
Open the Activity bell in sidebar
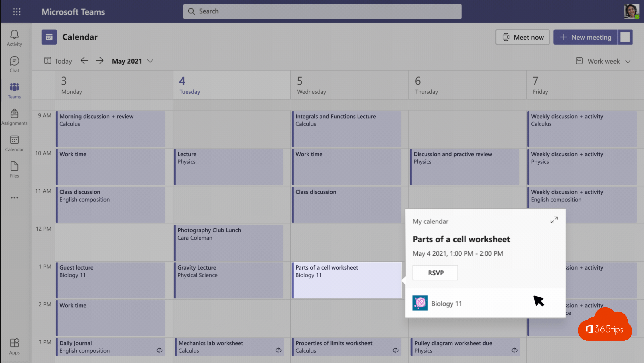[14, 38]
